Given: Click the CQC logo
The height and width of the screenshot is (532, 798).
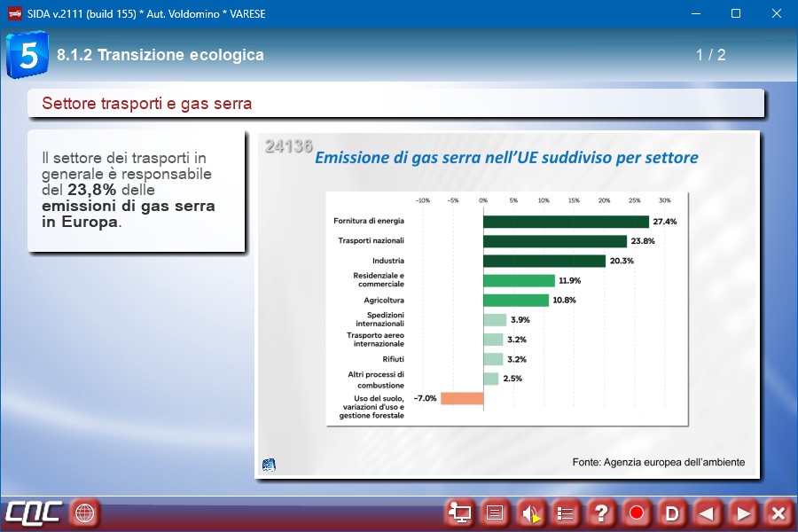Looking at the screenshot, I should click(33, 512).
